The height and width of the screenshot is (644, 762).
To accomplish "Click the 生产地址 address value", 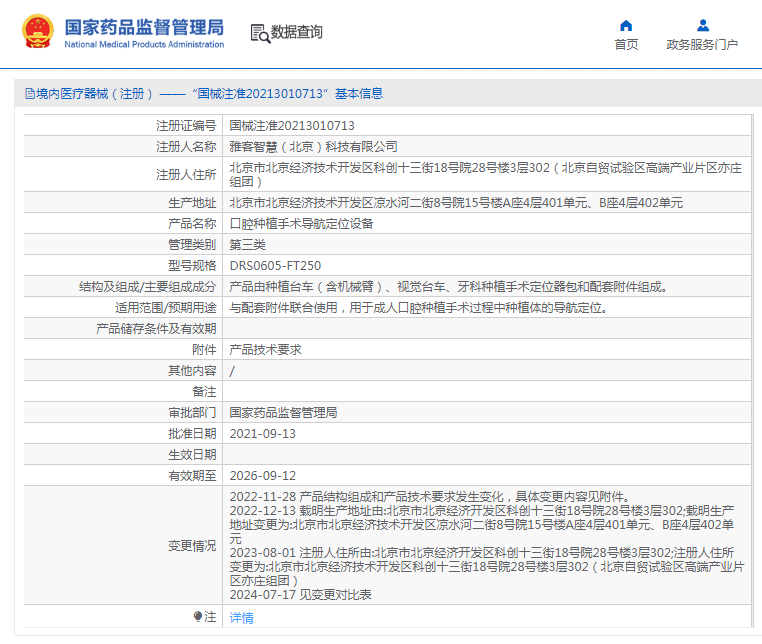I will coord(456,203).
